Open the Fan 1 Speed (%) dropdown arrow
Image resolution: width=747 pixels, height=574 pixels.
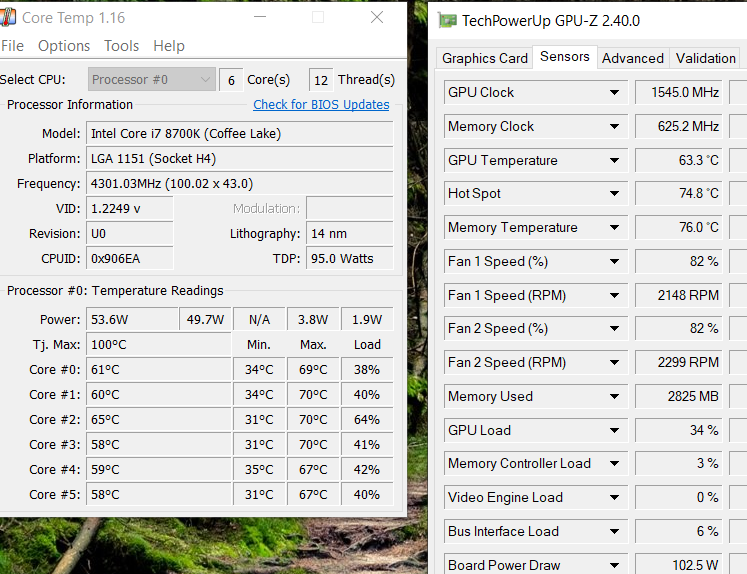pos(615,261)
